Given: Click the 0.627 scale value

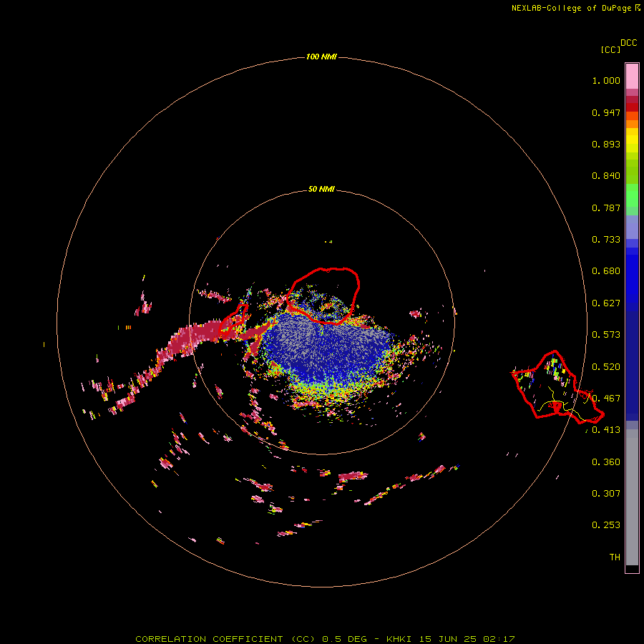Looking at the screenshot, I should (606, 303).
